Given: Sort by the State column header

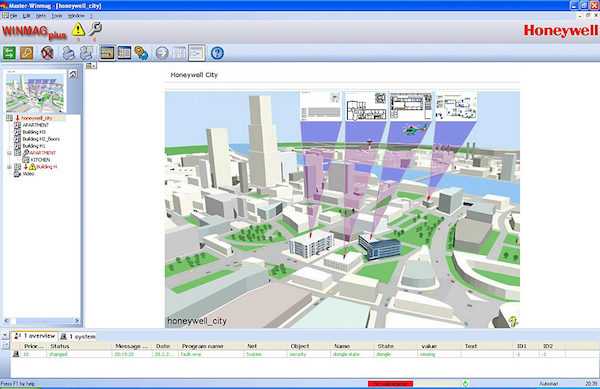Looking at the screenshot, I should point(396,346).
